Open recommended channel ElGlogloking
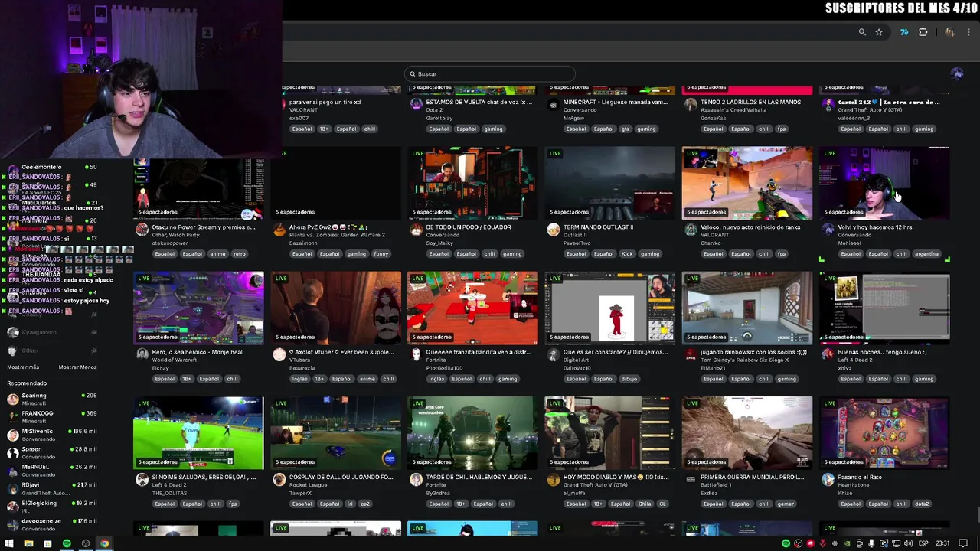Screen dimensions: 980x551 [x=51, y=506]
